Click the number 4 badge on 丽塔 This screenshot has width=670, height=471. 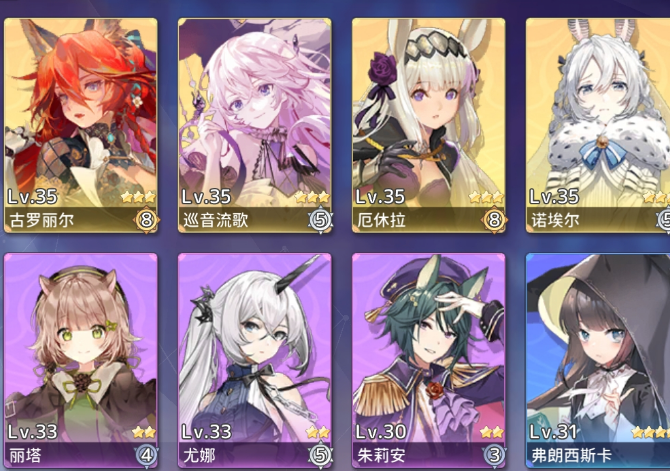point(146,455)
